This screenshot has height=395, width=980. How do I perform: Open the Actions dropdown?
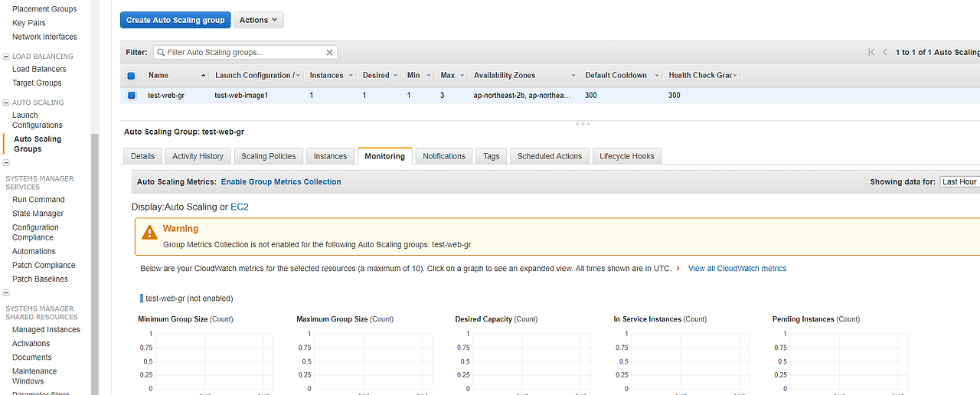258,20
